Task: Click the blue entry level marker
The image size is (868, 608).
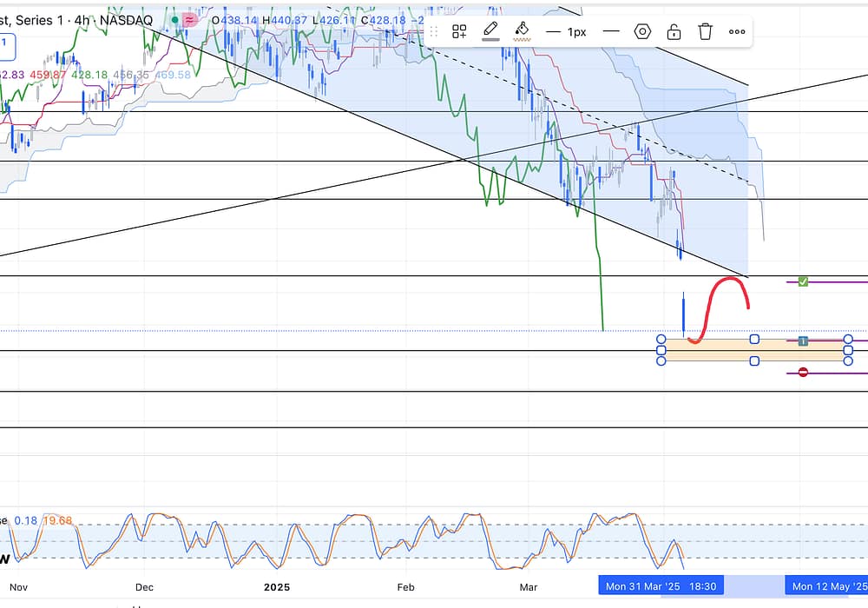Action: 803,341
